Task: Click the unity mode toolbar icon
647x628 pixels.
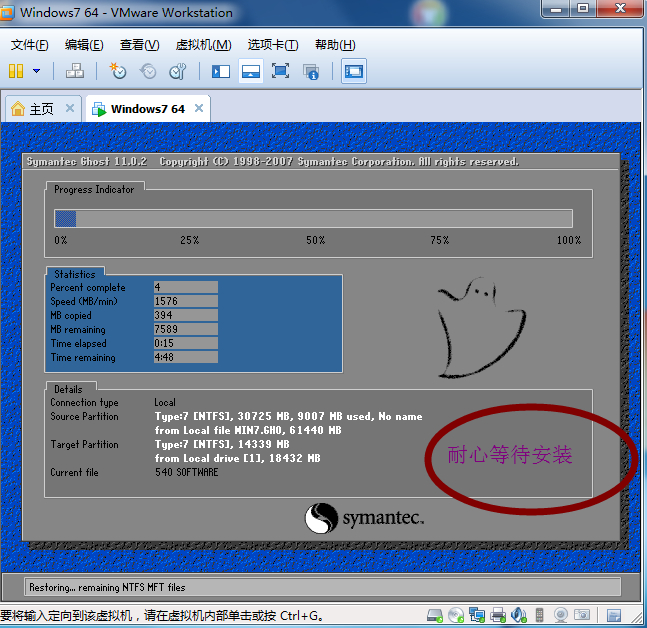Action: (x=311, y=71)
